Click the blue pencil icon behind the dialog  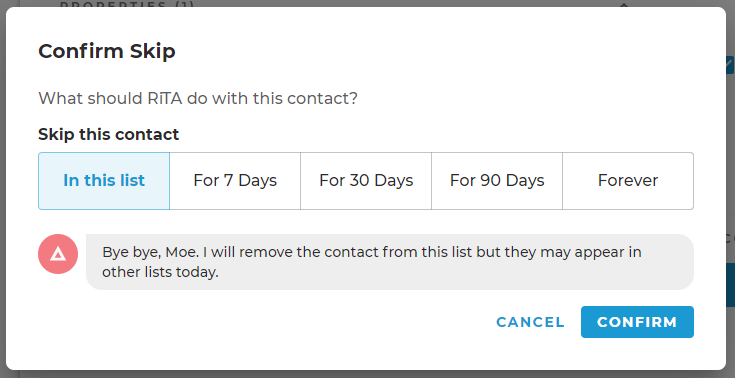[x=730, y=65]
